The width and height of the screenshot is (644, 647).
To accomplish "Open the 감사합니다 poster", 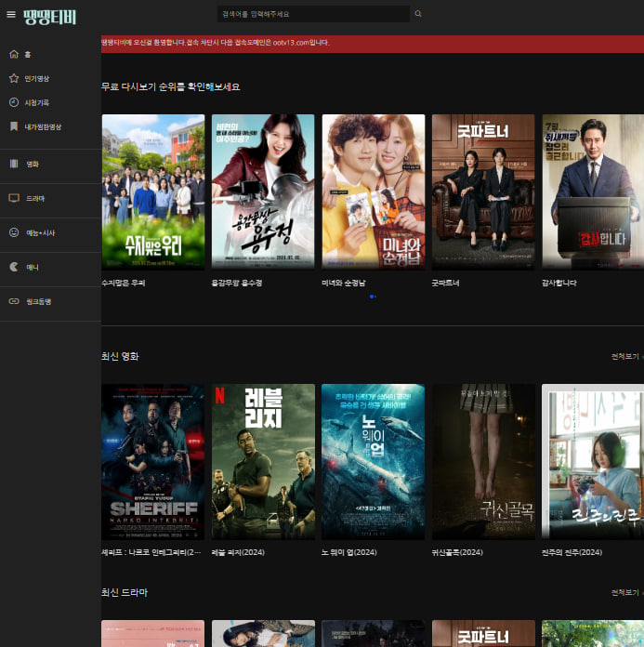I will (x=593, y=191).
